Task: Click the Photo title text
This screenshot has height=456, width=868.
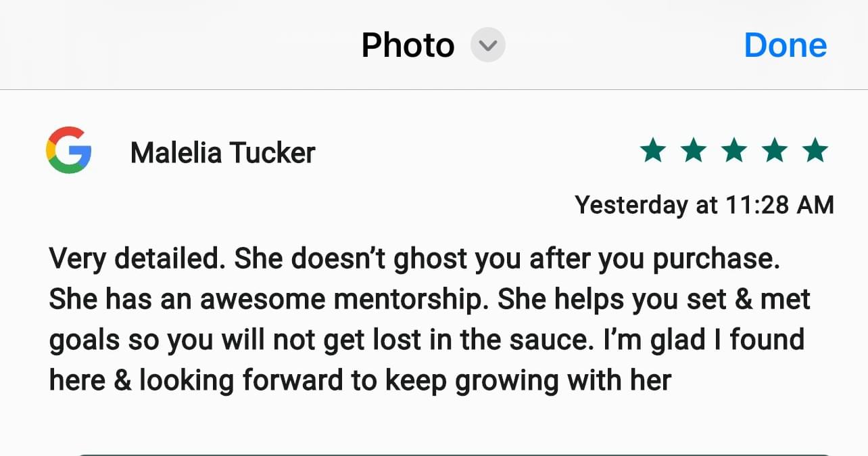Action: pos(408,45)
